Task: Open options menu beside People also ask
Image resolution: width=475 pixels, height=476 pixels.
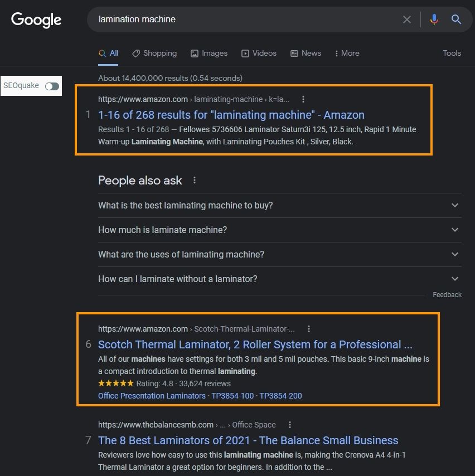Action: (x=195, y=181)
